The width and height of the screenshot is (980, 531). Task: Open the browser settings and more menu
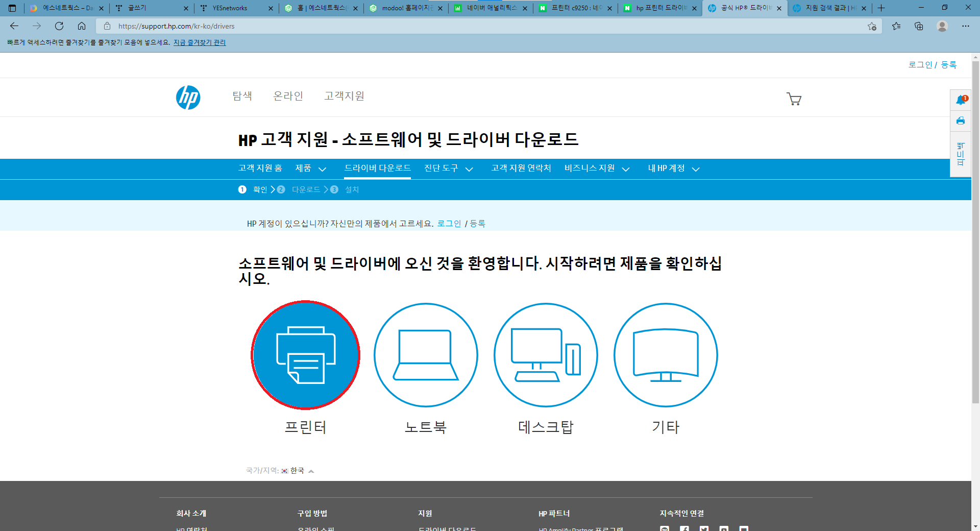click(966, 26)
